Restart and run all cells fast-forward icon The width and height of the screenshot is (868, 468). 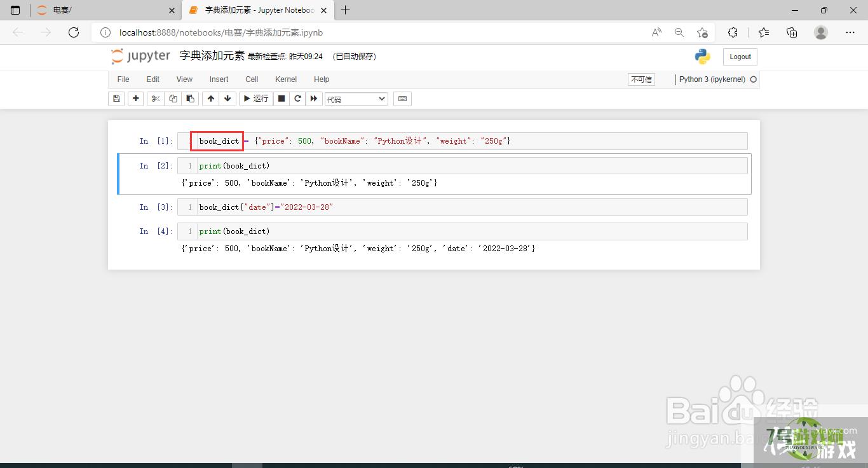click(x=314, y=99)
